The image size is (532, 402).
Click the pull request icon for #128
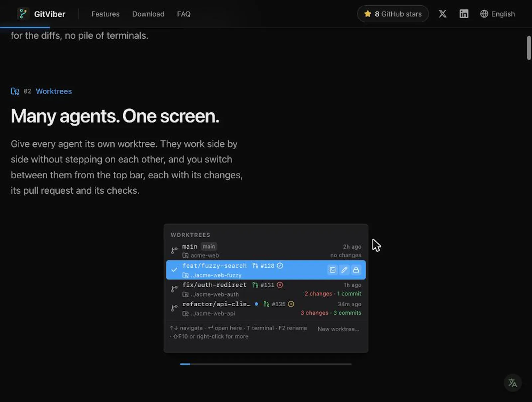255,265
